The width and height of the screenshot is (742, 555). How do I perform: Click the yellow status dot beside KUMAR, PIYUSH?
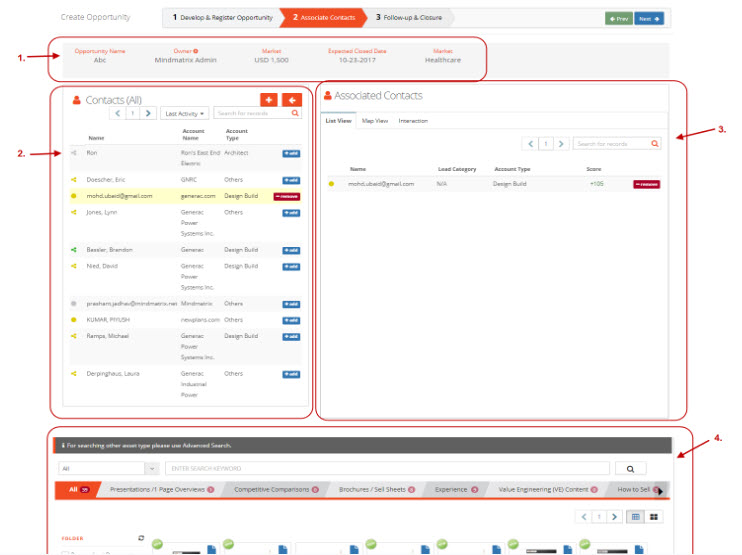point(73,320)
